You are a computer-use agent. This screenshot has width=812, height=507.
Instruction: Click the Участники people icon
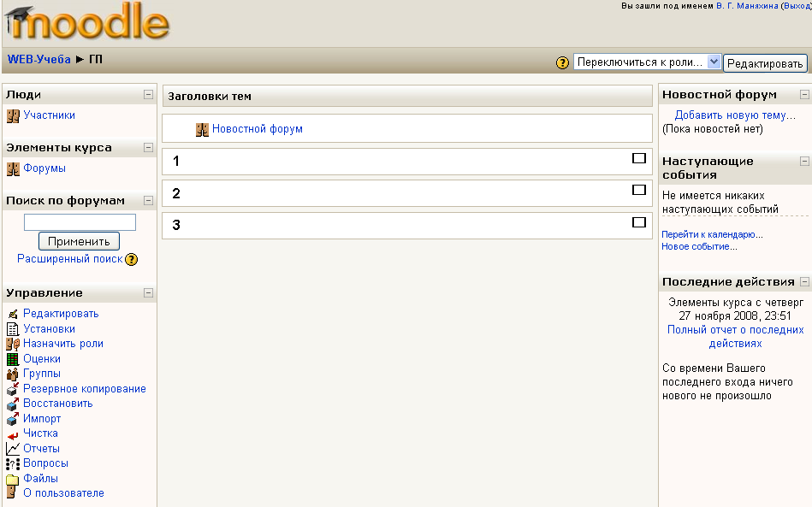point(13,115)
